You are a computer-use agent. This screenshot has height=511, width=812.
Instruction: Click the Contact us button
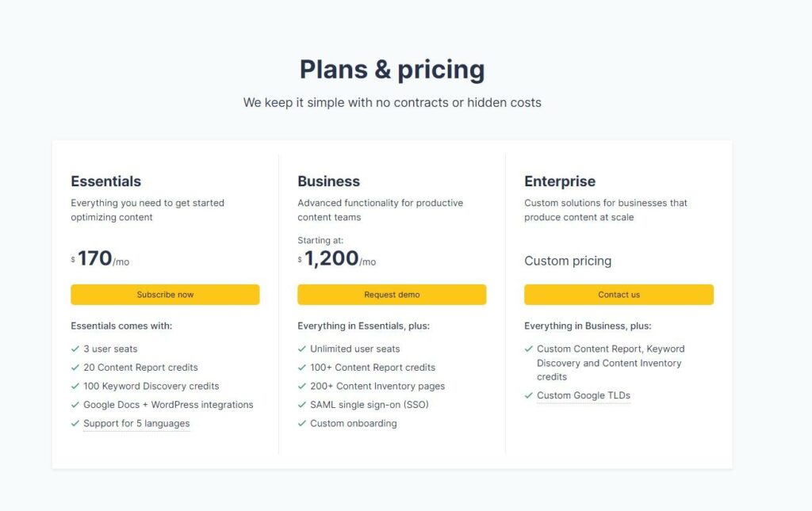pos(619,294)
